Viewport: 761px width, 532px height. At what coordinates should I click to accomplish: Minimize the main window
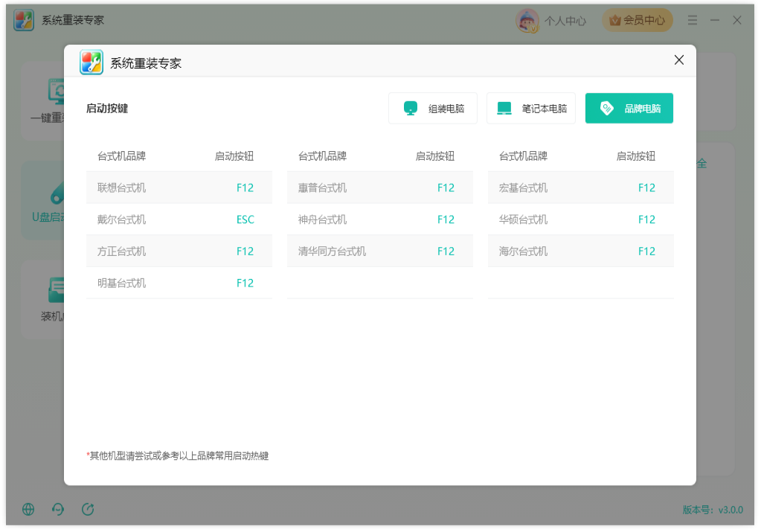click(715, 20)
